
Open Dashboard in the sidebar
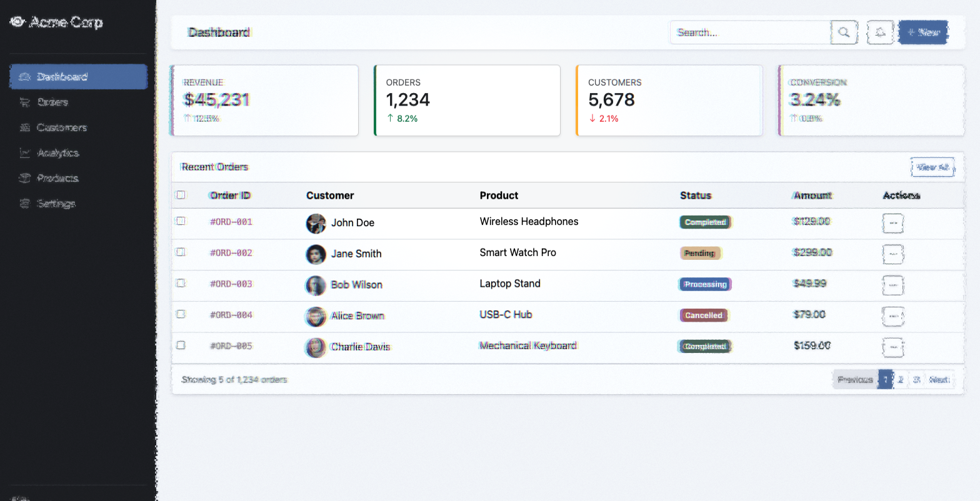pyautogui.click(x=79, y=77)
